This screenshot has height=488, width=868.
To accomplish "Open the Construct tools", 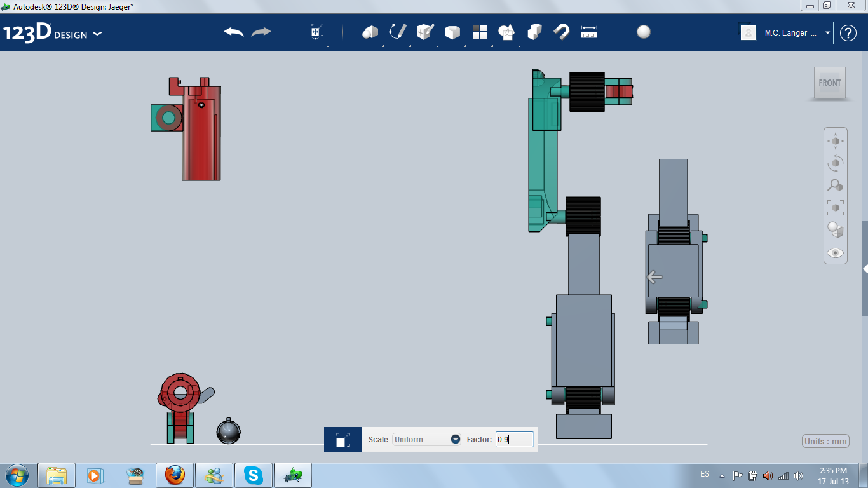I will tap(425, 32).
